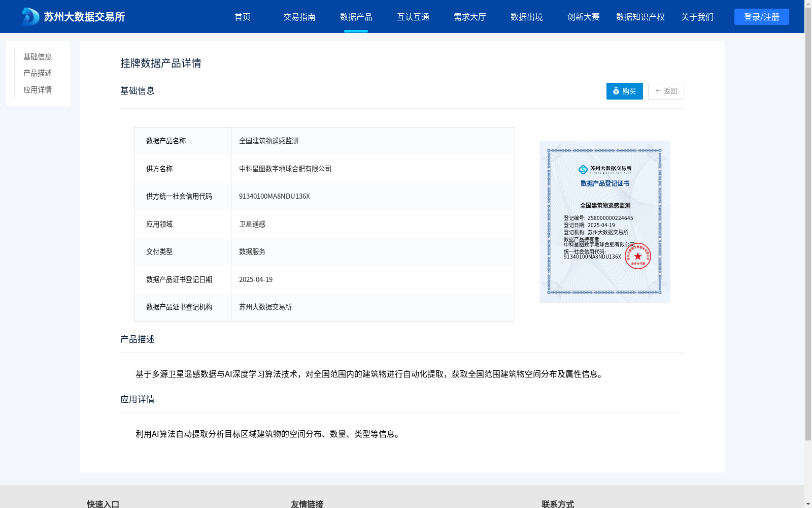This screenshot has height=508, width=812.
Task: Open the 数据产品登记证书 certificate thumbnail
Action: tap(605, 221)
